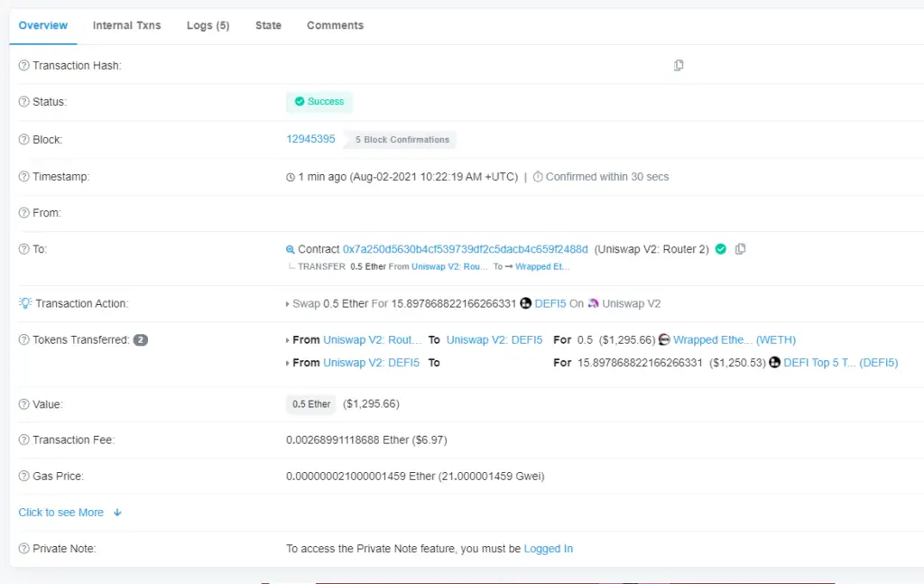The width and height of the screenshot is (924, 584).
Task: Click the 0.5 Ether value badge
Action: point(311,404)
